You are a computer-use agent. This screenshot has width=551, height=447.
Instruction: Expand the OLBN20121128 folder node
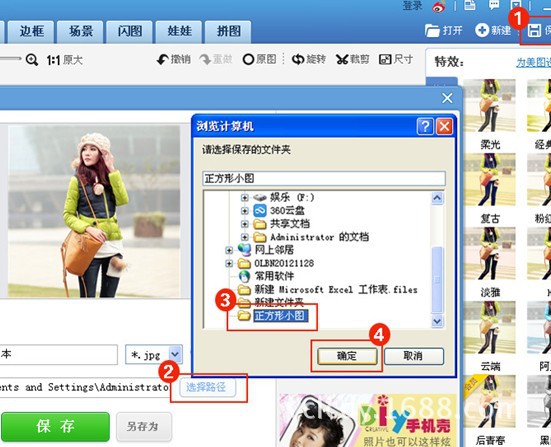(x=229, y=263)
